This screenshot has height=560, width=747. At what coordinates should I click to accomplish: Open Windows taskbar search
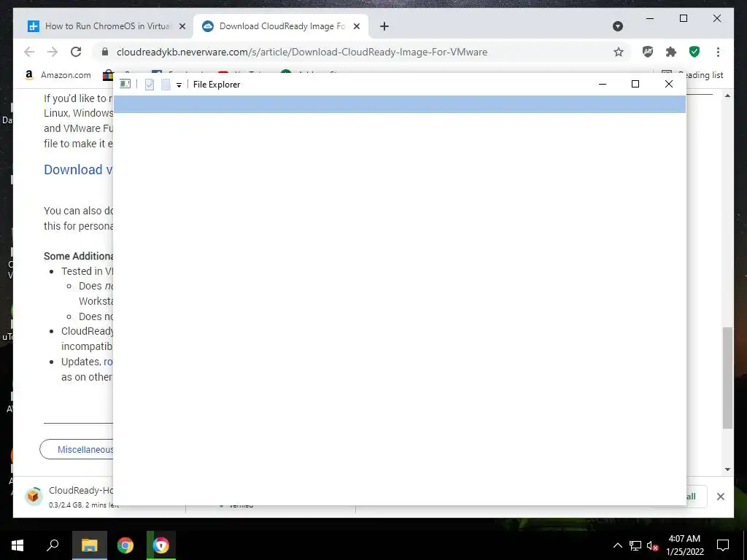coord(53,545)
